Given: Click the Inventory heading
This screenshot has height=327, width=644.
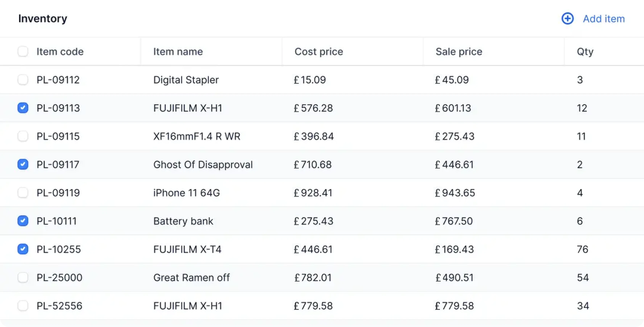Looking at the screenshot, I should 43,19.
